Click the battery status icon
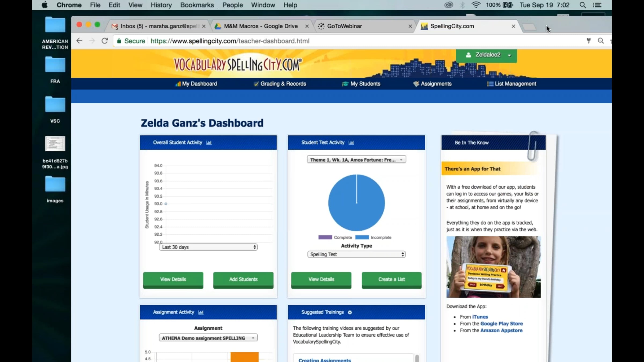Image resolution: width=644 pixels, height=362 pixels. 508,5
